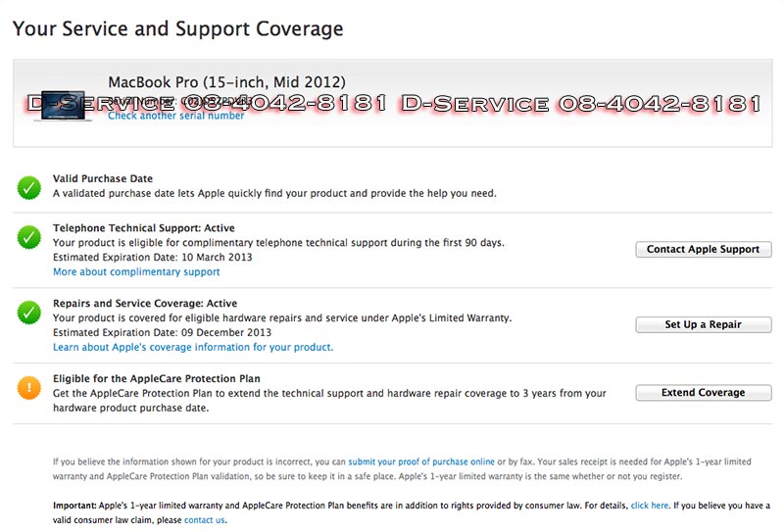The image size is (784, 532).
Task: Open the Learn about Apple's coverage information link
Action: tap(193, 347)
